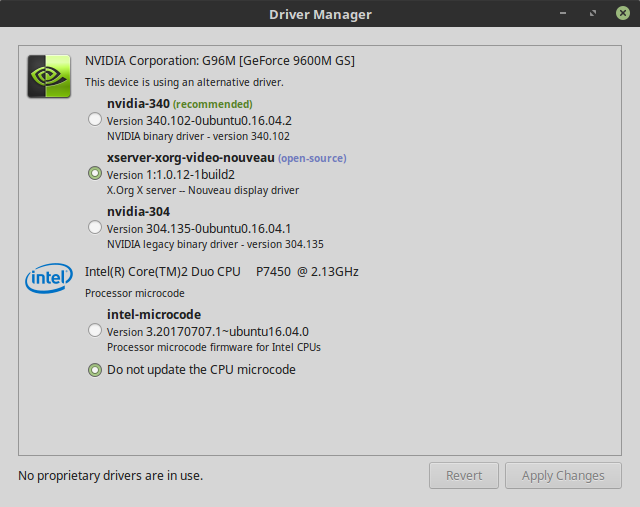
Task: Pick the 'Do not update the CPU microcode' radio button
Action: point(95,369)
